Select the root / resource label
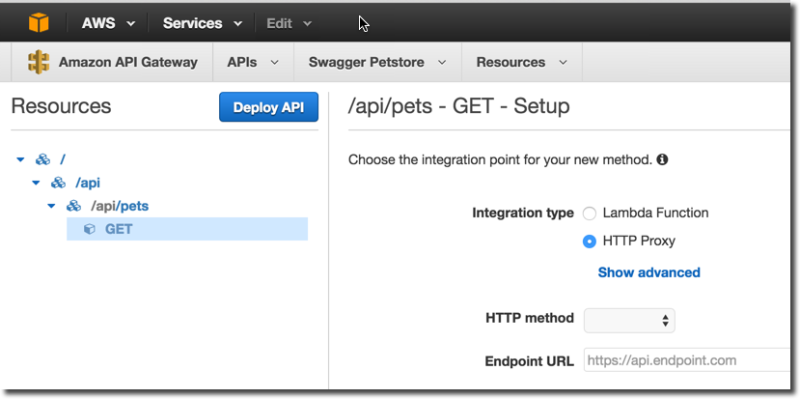Image resolution: width=800 pixels, height=399 pixels. 63,160
